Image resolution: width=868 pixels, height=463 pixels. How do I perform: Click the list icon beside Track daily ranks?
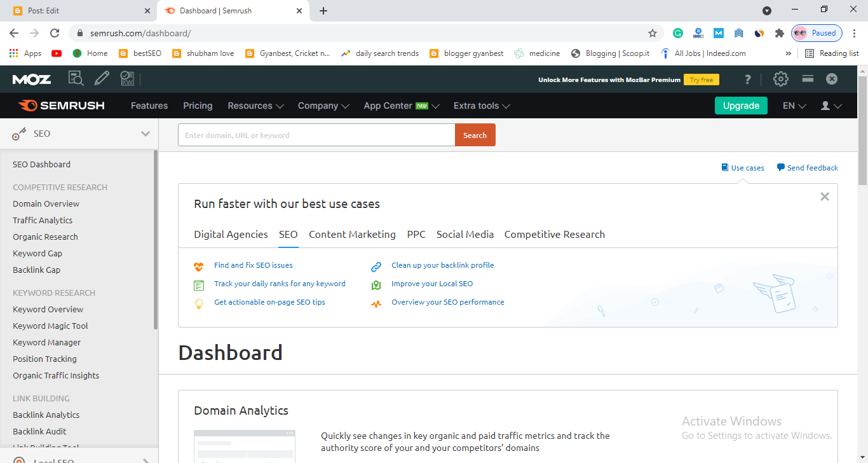point(199,285)
